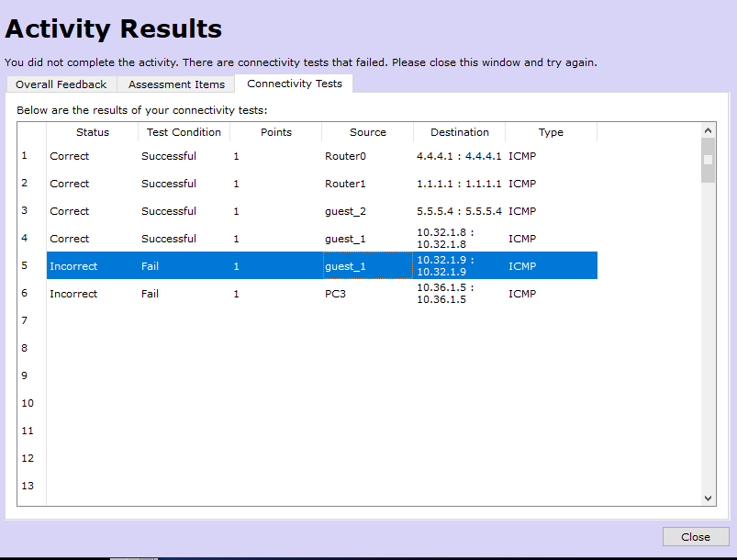The image size is (737, 560).
Task: Click destination 10.36.1.5 cell
Action: [459, 294]
